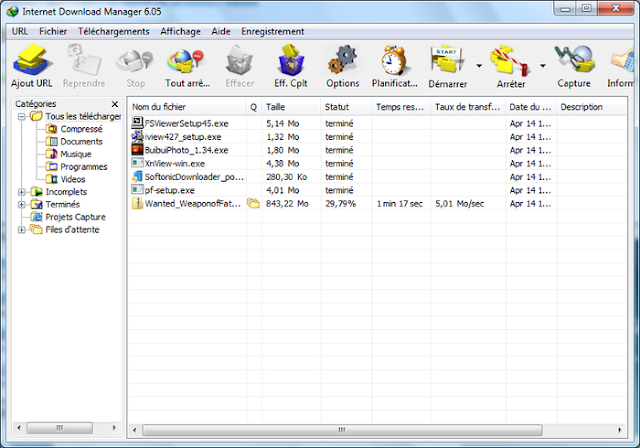
Task: Click the 5,01 Mo/sec transfer rate
Action: (x=460, y=204)
